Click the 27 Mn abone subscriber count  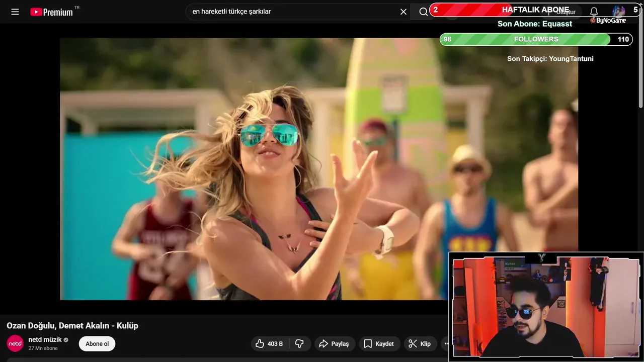click(x=43, y=348)
